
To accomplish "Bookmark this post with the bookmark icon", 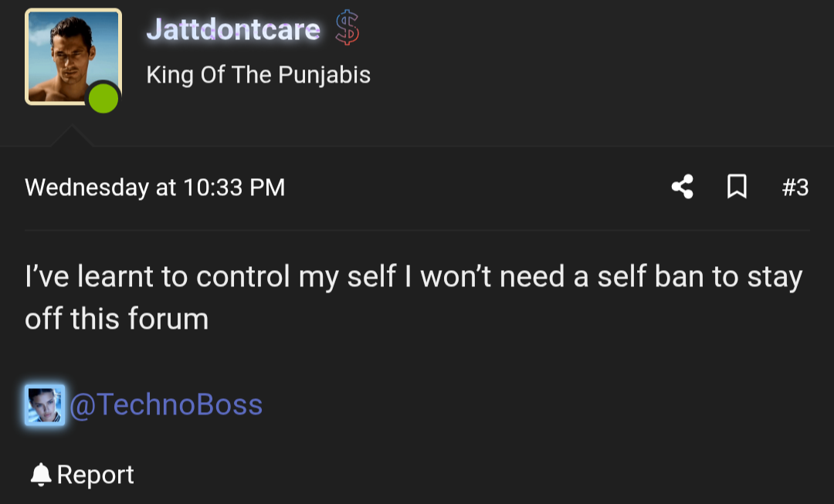I will (x=737, y=187).
